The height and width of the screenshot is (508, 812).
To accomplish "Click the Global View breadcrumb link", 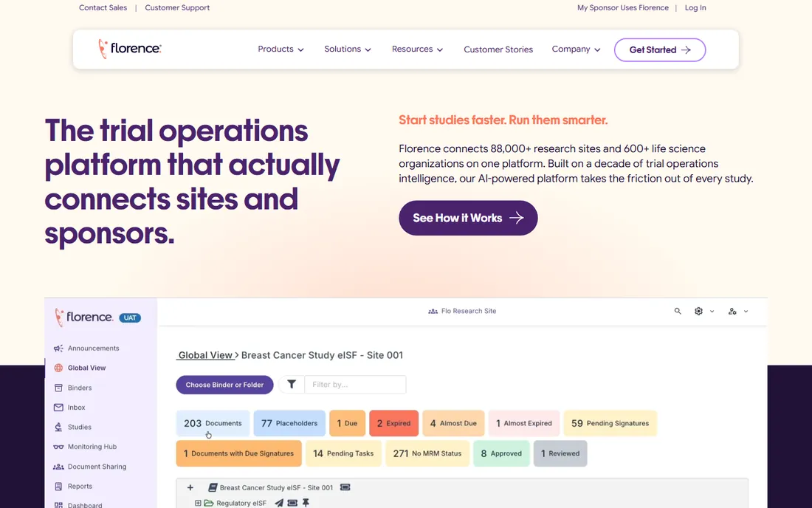I will coord(206,355).
